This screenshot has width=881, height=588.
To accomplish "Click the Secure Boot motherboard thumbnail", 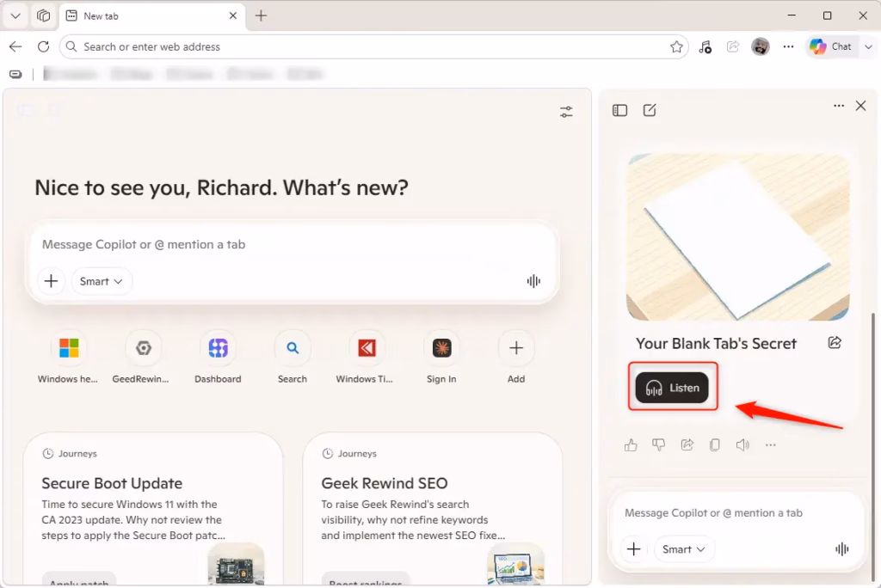I will pos(236,564).
